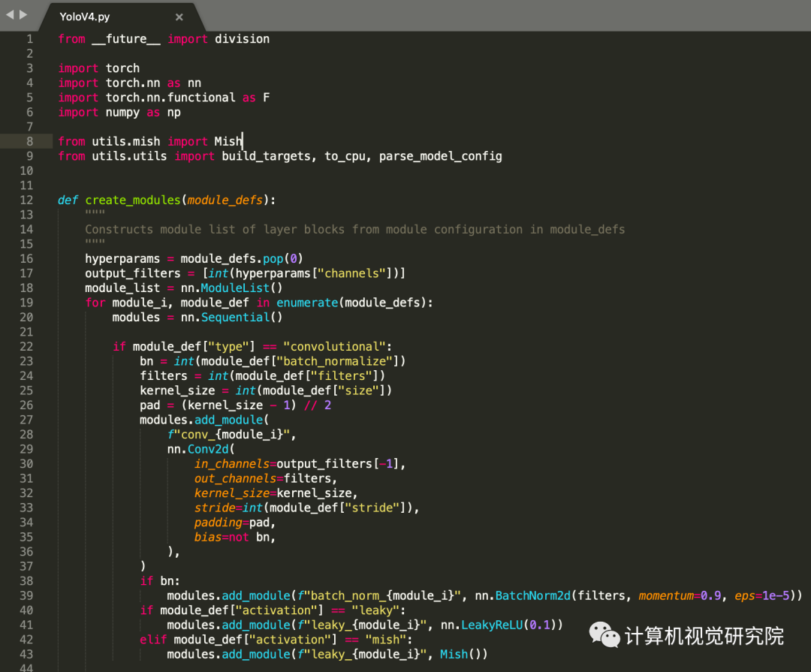Click 'LeakyReLU' on line 41
Viewport: 811px width, 672px height.
[492, 625]
